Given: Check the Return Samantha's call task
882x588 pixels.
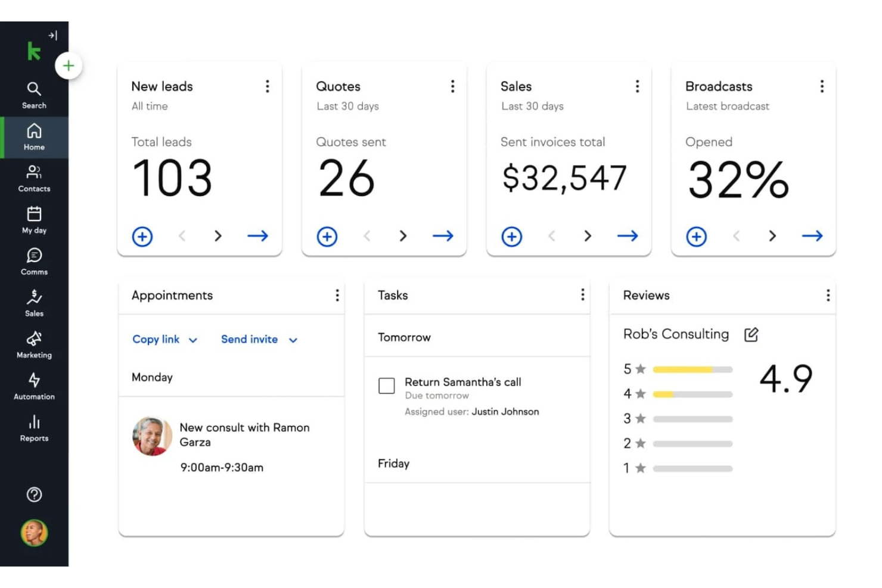Looking at the screenshot, I should tap(386, 386).
